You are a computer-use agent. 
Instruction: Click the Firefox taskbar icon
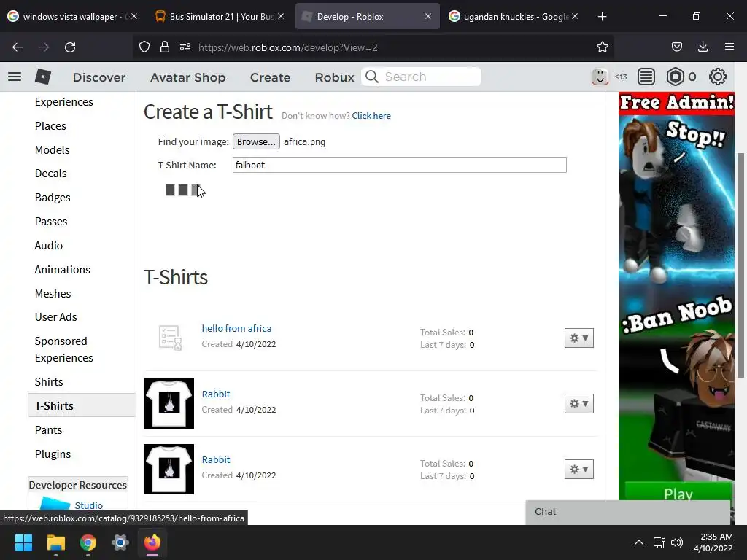tap(152, 542)
